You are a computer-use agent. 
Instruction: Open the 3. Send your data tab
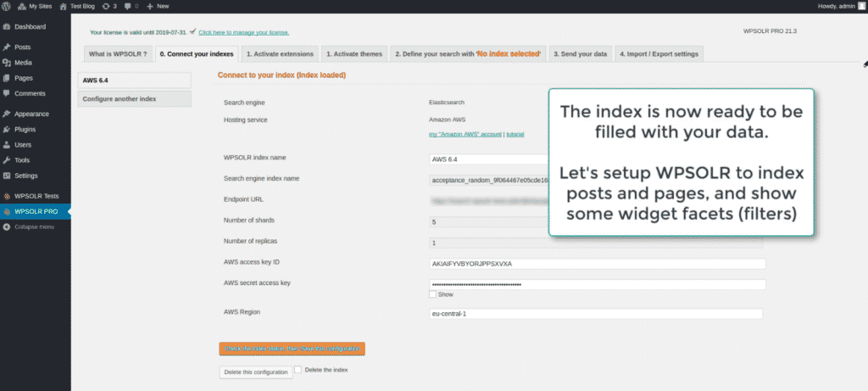coord(580,53)
